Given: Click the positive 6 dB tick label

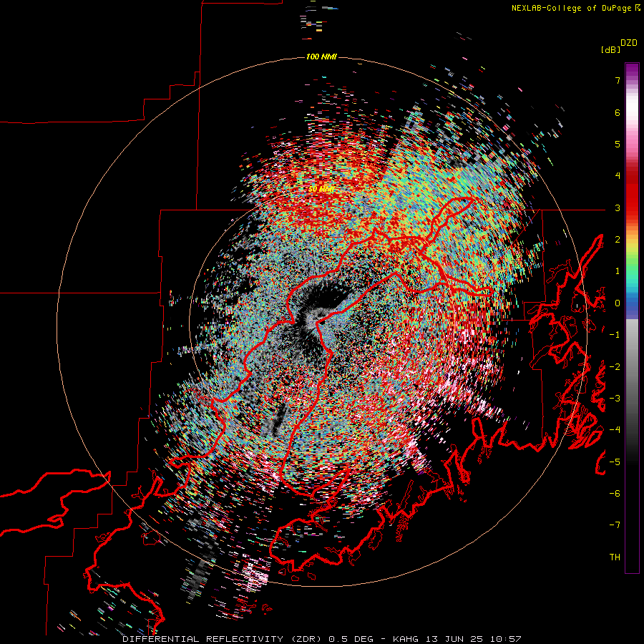Looking at the screenshot, I should tap(618, 112).
